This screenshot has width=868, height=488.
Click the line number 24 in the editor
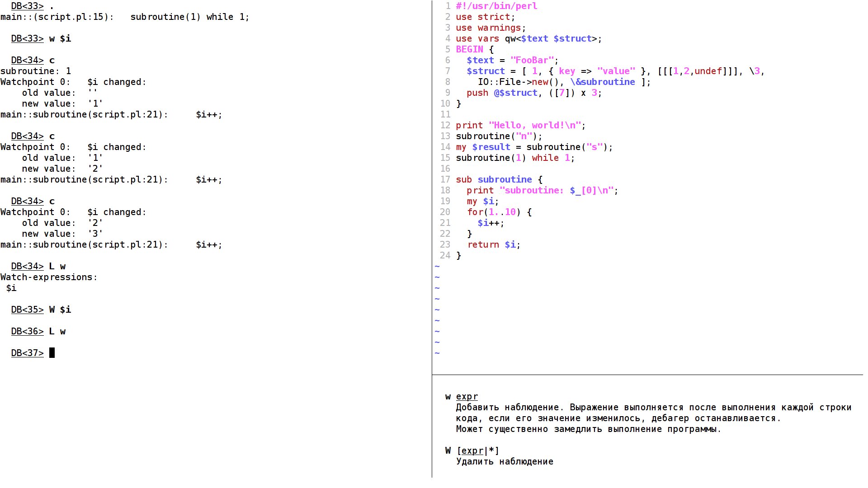445,255
